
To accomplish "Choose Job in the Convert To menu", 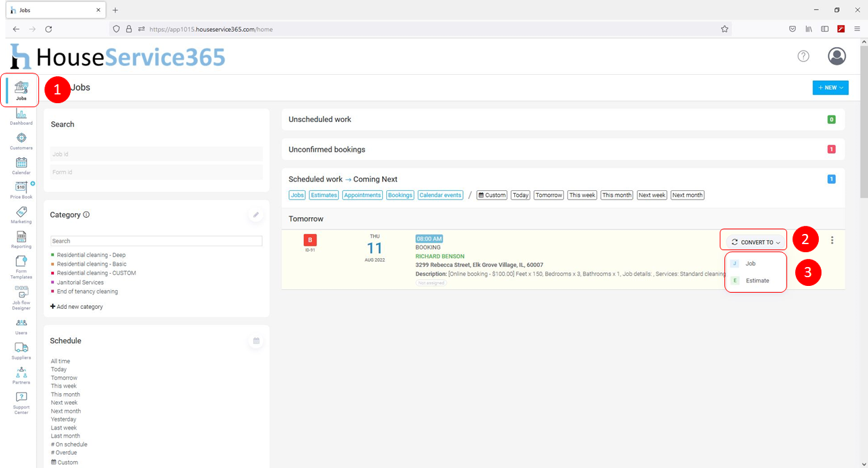I will pos(750,264).
